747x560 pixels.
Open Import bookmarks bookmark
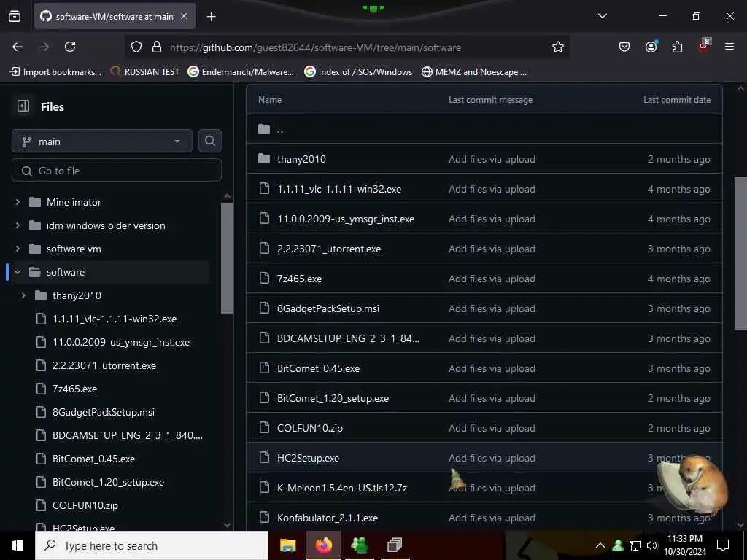click(55, 72)
